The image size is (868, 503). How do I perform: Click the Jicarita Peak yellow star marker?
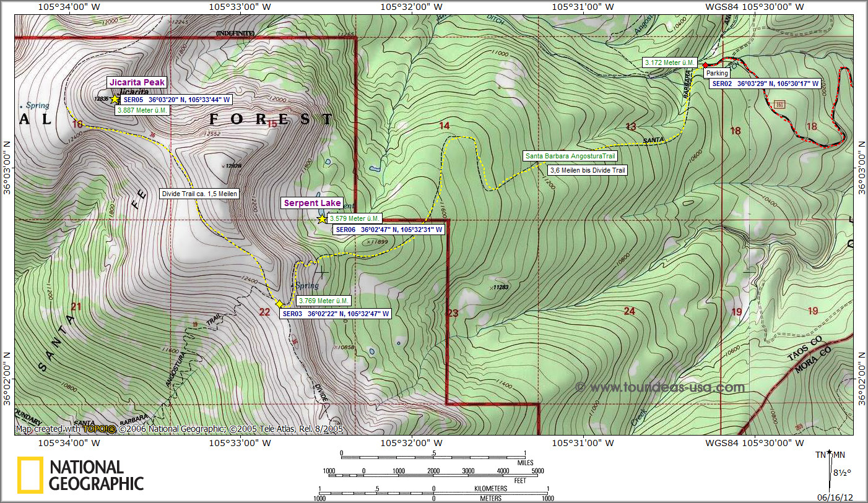[x=115, y=99]
